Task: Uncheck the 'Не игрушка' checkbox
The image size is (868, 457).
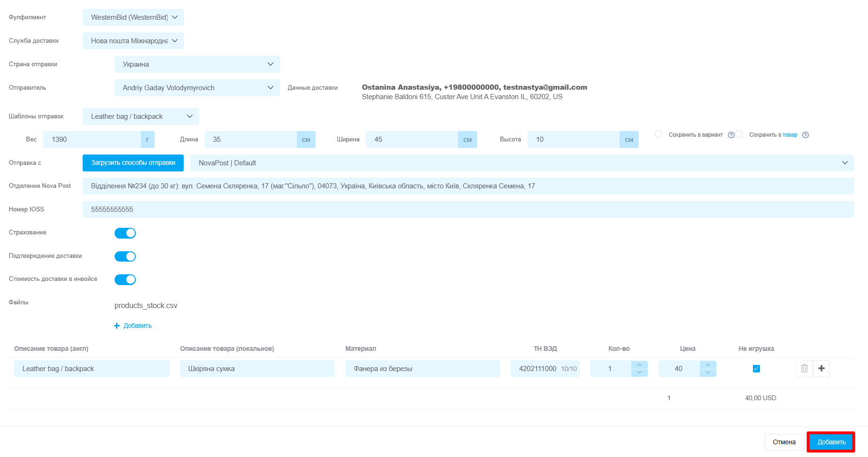Action: (756, 369)
